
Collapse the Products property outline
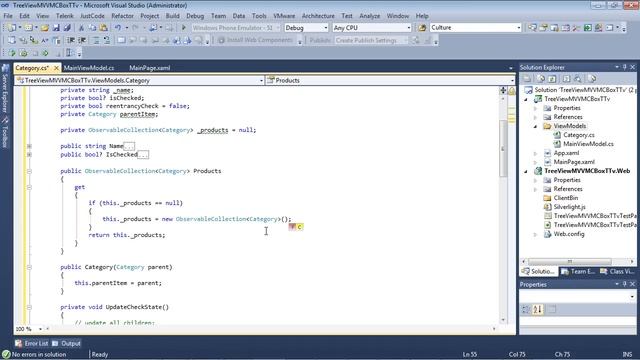point(29,171)
